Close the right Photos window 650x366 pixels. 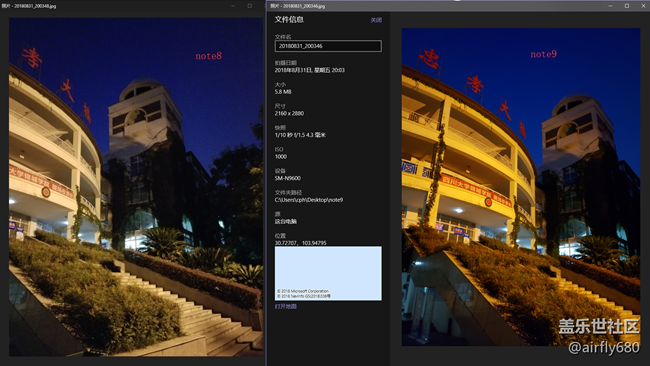click(x=643, y=6)
